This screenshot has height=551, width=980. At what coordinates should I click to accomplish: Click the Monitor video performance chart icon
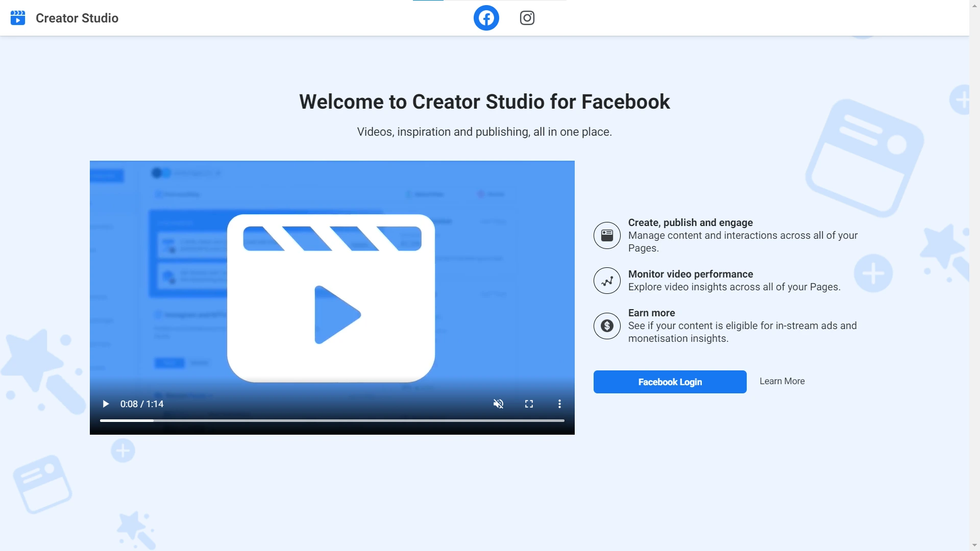(x=607, y=281)
